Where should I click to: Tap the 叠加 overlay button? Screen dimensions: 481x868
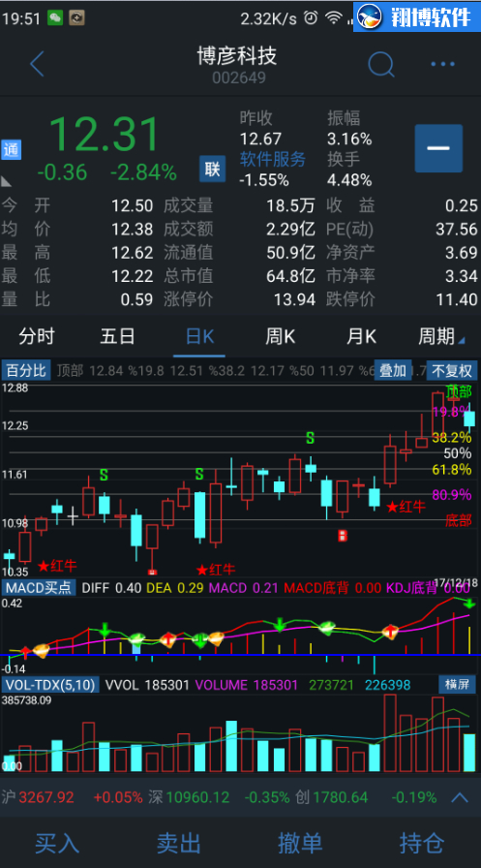393,370
